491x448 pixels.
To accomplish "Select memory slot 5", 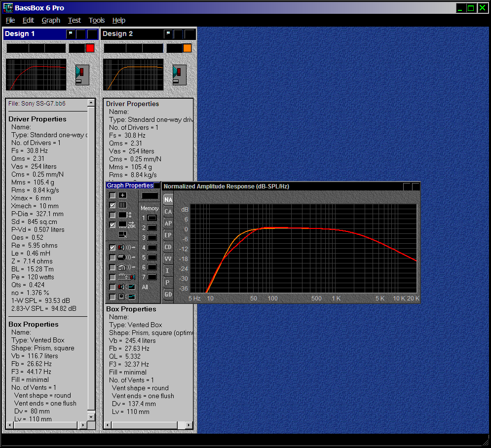I will tap(152, 258).
